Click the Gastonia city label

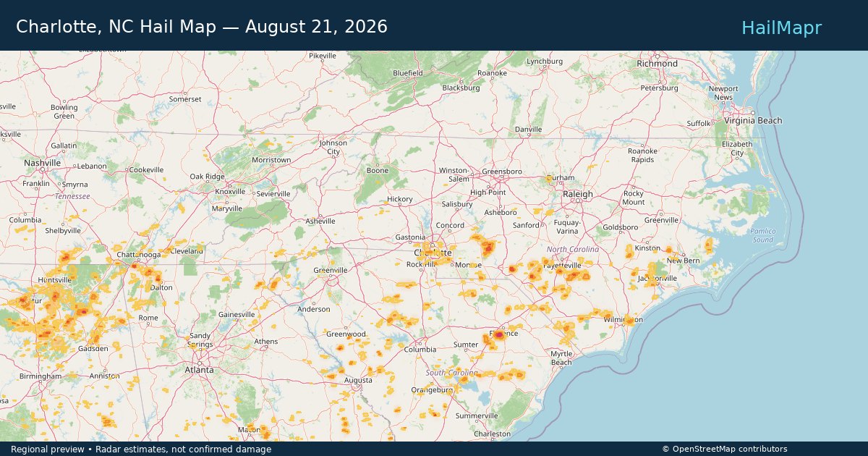[x=410, y=237]
